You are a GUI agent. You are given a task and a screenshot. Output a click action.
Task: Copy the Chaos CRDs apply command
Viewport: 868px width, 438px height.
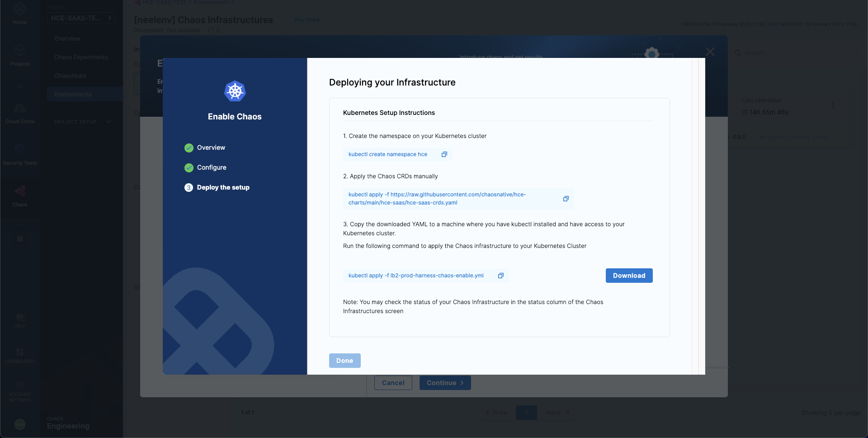point(566,199)
